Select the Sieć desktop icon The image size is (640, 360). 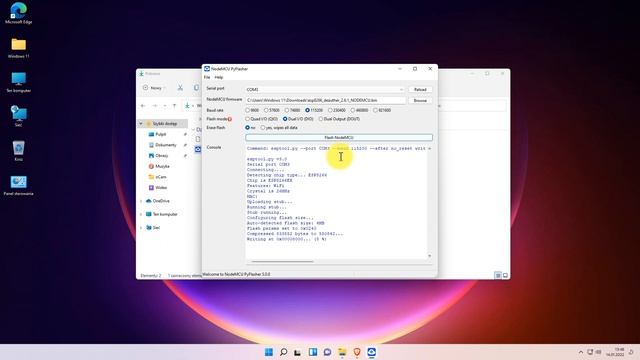18,116
